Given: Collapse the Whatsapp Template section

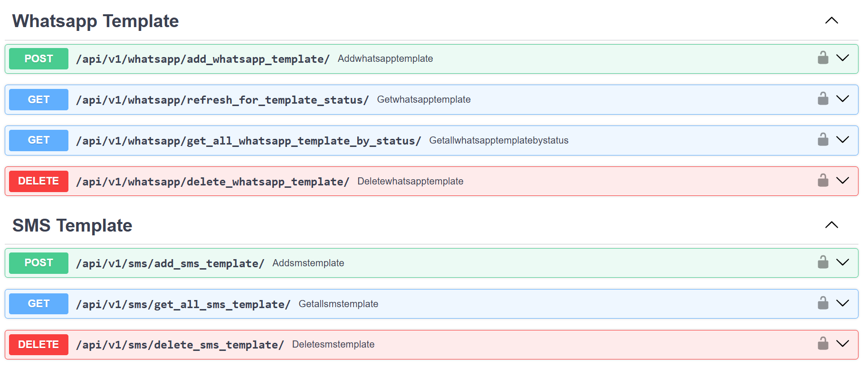Looking at the screenshot, I should tap(831, 20).
